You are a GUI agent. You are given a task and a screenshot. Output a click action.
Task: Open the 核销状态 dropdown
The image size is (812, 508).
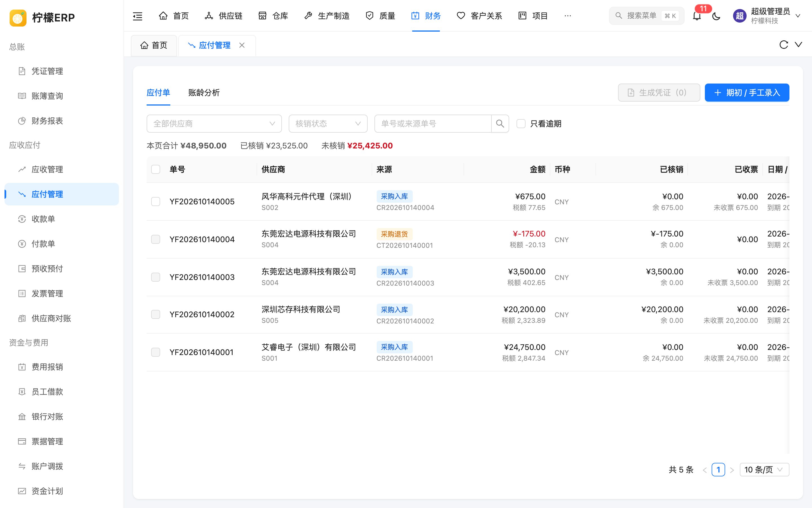click(328, 124)
